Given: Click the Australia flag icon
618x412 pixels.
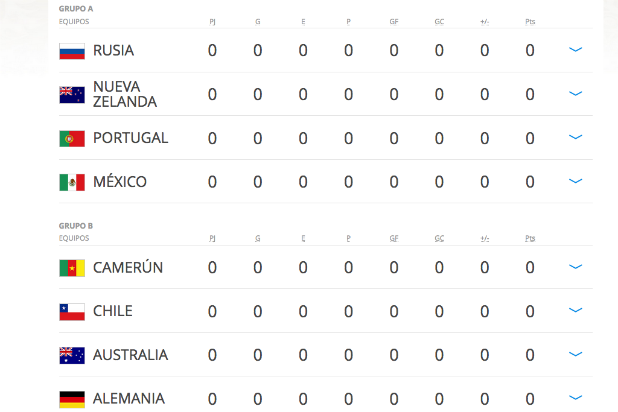Looking at the screenshot, I should point(72,355).
